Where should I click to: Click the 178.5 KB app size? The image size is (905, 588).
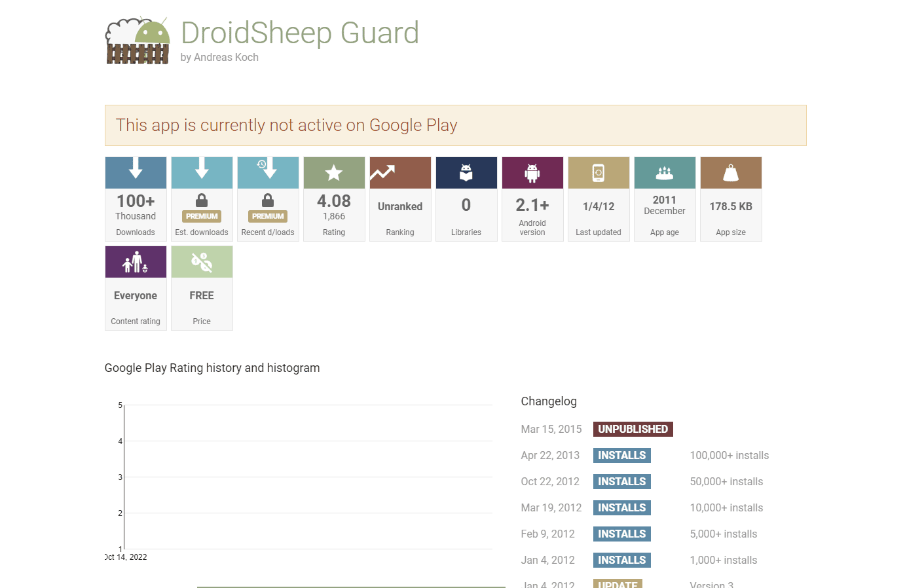pyautogui.click(x=731, y=206)
